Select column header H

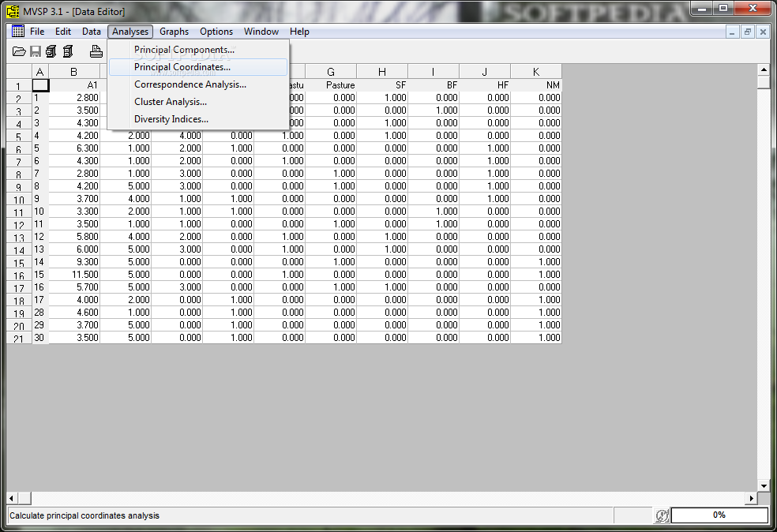point(382,72)
